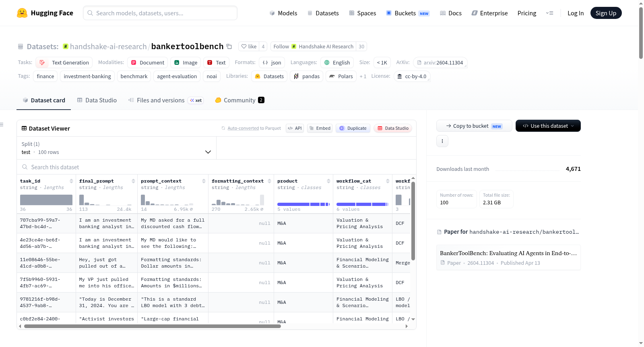Toggle the left sidebar menu icon

(x=2, y=125)
